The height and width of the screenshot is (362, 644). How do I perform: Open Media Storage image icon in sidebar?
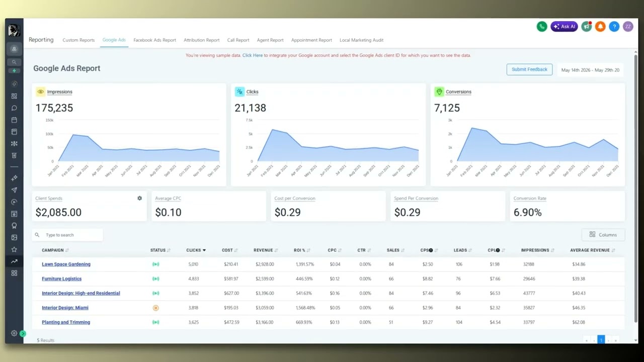tap(14, 237)
